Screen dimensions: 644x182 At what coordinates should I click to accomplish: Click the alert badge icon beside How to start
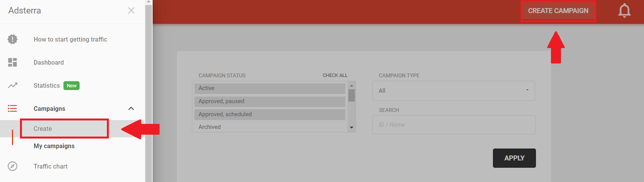[x=13, y=39]
